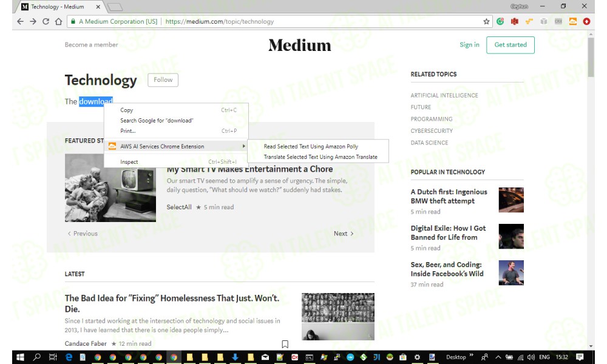Open the ARTIFICIAL INTELLIGENCE related topic
Image resolution: width=607 pixels, height=364 pixels.
444,95
